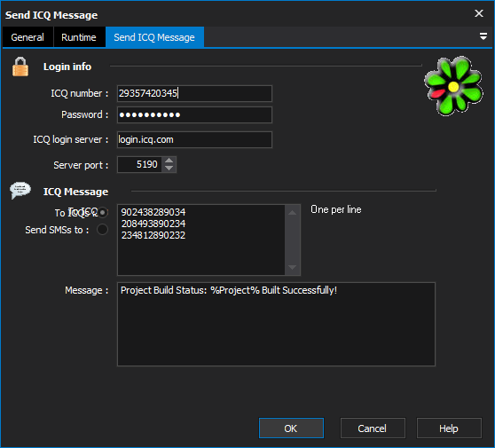Click the recipients list text area
The image size is (495, 448).
pos(201,240)
